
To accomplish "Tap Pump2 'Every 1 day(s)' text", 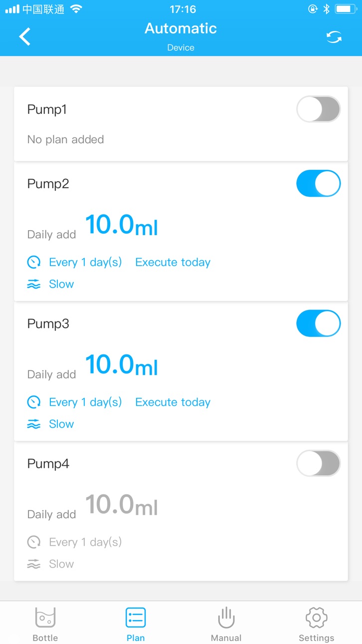I will pos(85,262).
